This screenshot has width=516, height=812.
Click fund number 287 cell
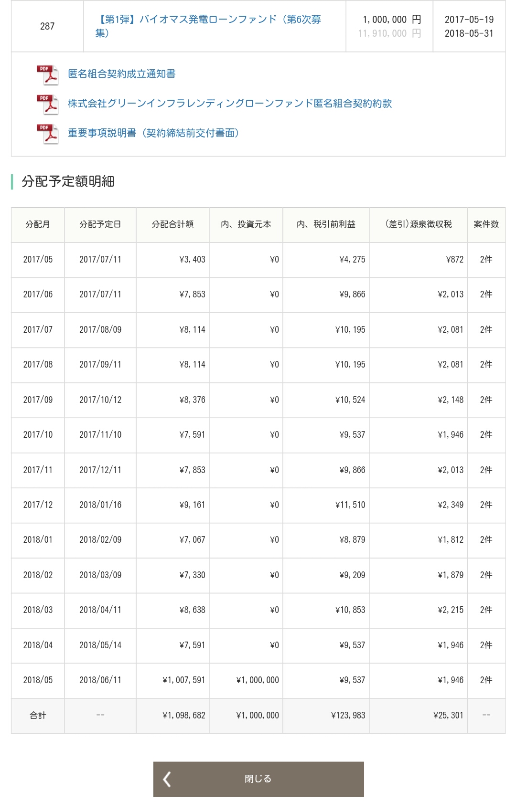click(x=47, y=26)
